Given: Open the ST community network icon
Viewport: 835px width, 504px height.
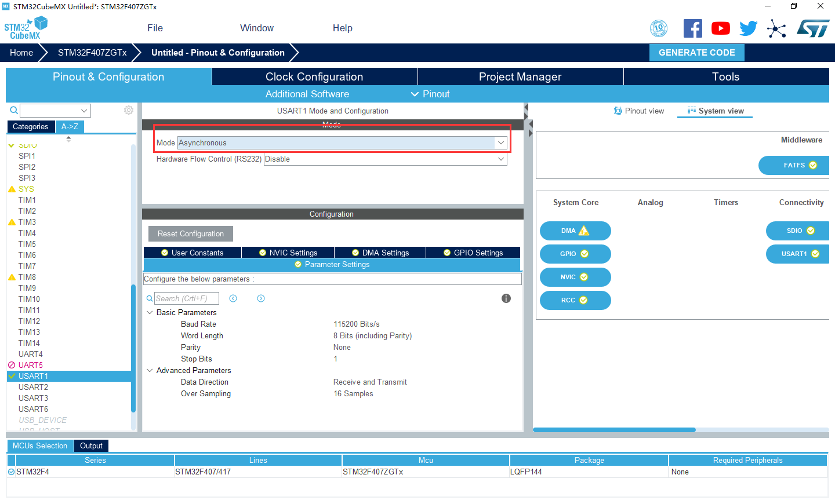Looking at the screenshot, I should pos(776,28).
